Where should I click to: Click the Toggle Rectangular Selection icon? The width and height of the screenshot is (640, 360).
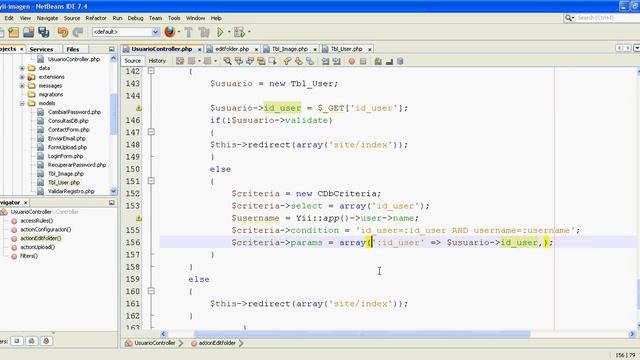(x=272, y=61)
